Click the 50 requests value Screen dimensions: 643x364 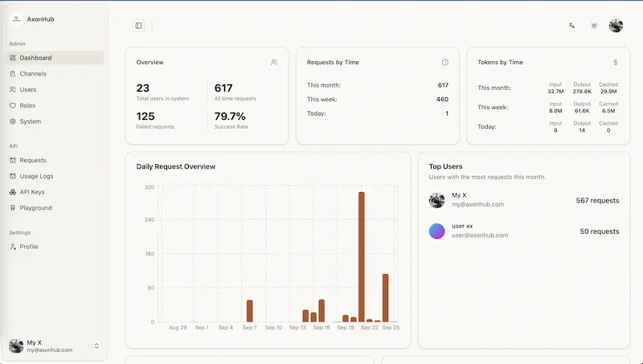(600, 231)
